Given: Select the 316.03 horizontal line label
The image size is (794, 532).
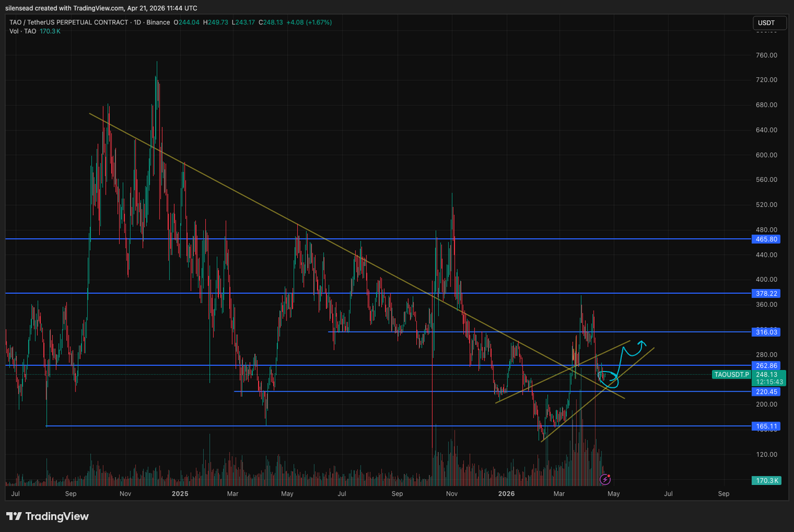Looking at the screenshot, I should (765, 332).
